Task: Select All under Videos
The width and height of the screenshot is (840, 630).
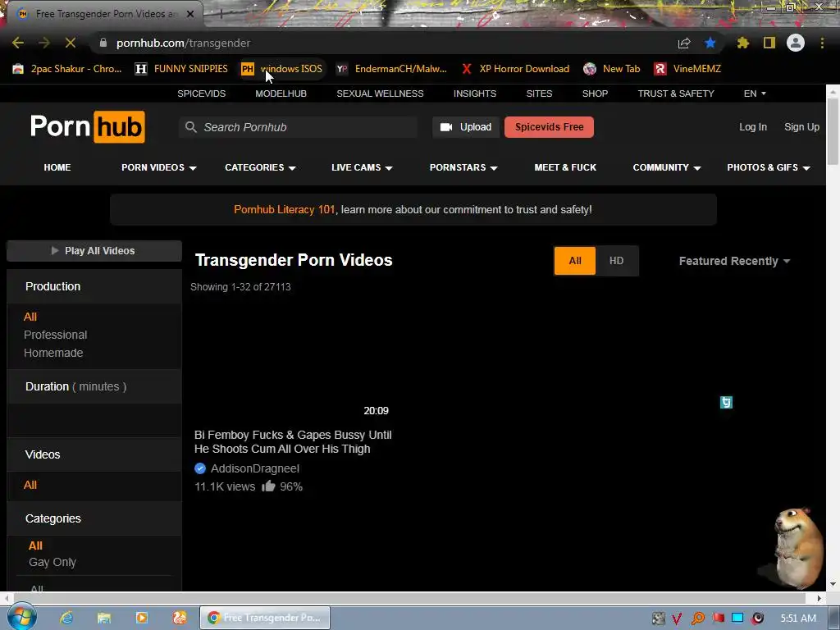Action: tap(30, 485)
